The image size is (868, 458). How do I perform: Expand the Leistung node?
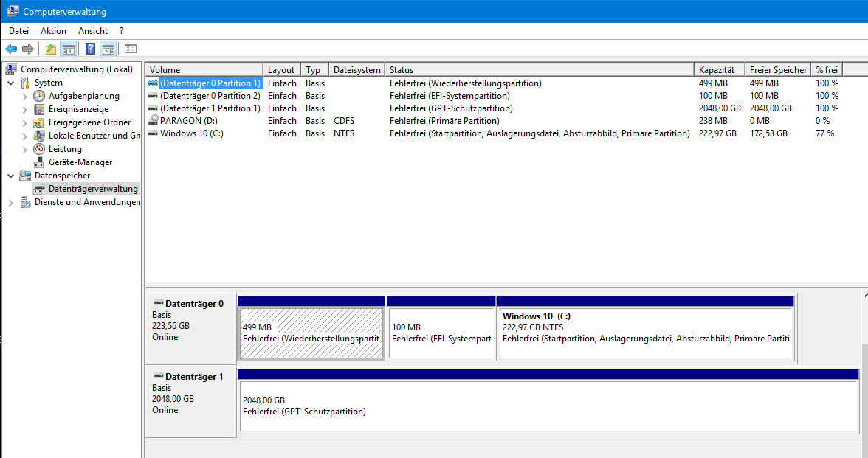25,149
